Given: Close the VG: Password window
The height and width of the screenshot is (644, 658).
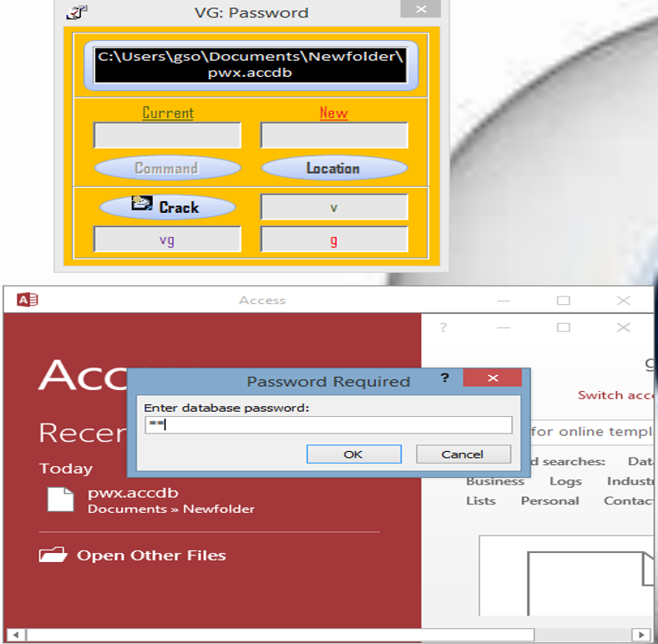Looking at the screenshot, I should coord(421,9).
